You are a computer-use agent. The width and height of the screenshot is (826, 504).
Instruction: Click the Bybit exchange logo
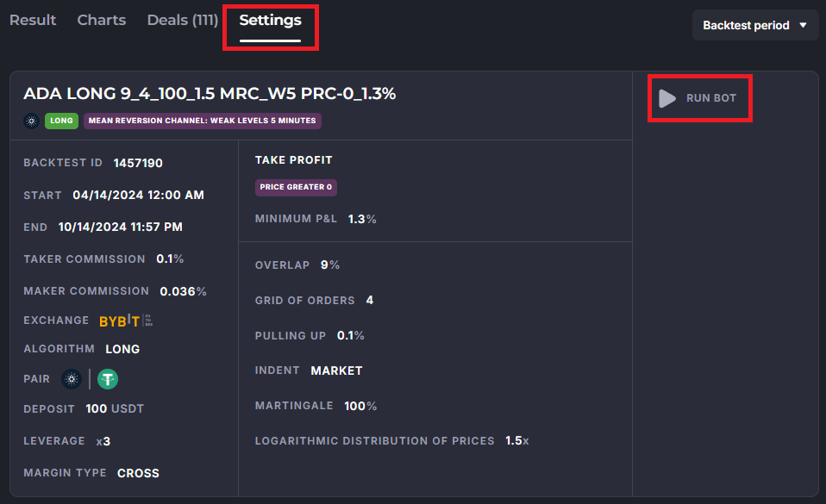click(126, 320)
